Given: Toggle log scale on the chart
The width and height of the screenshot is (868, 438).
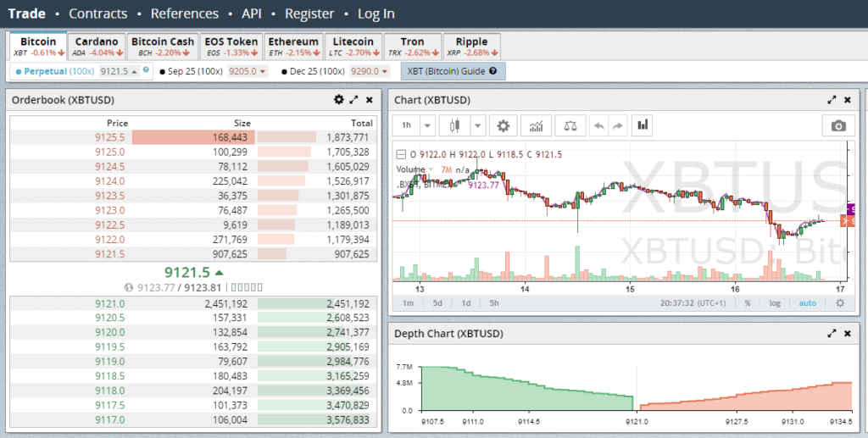Looking at the screenshot, I should 775,302.
